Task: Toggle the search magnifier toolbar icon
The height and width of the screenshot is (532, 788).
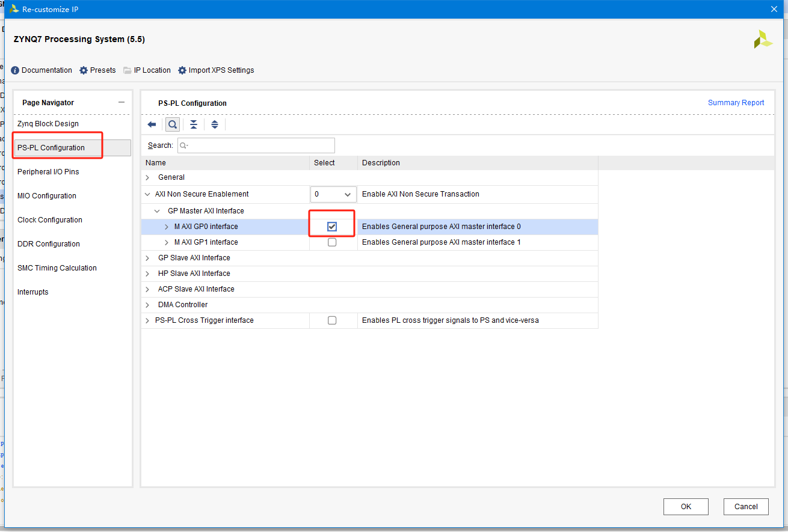Action: click(x=173, y=124)
